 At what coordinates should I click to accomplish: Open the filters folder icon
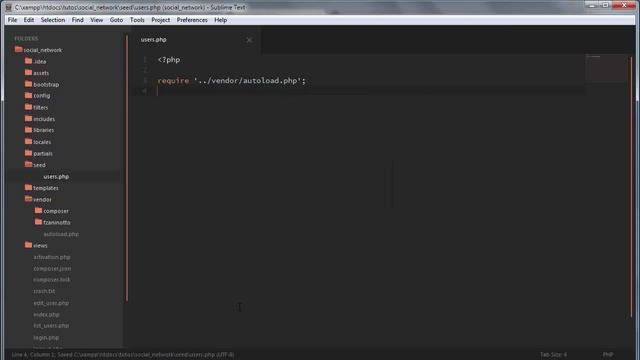click(x=28, y=107)
